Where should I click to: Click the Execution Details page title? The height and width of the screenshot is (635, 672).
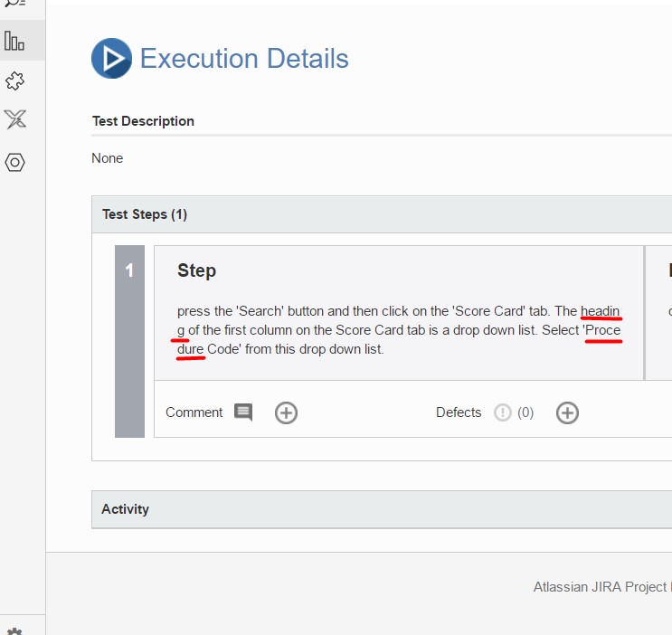(x=244, y=58)
